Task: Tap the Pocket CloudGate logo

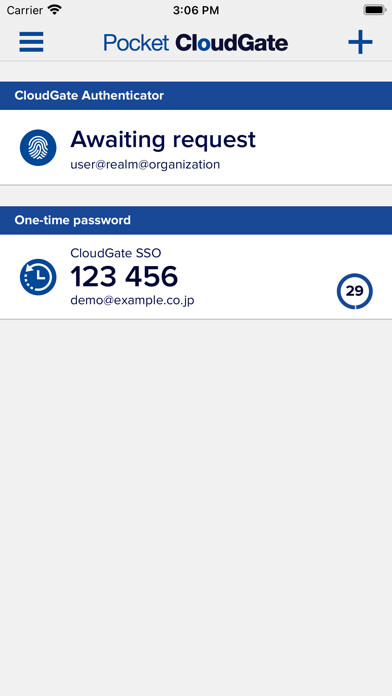Action: (196, 43)
